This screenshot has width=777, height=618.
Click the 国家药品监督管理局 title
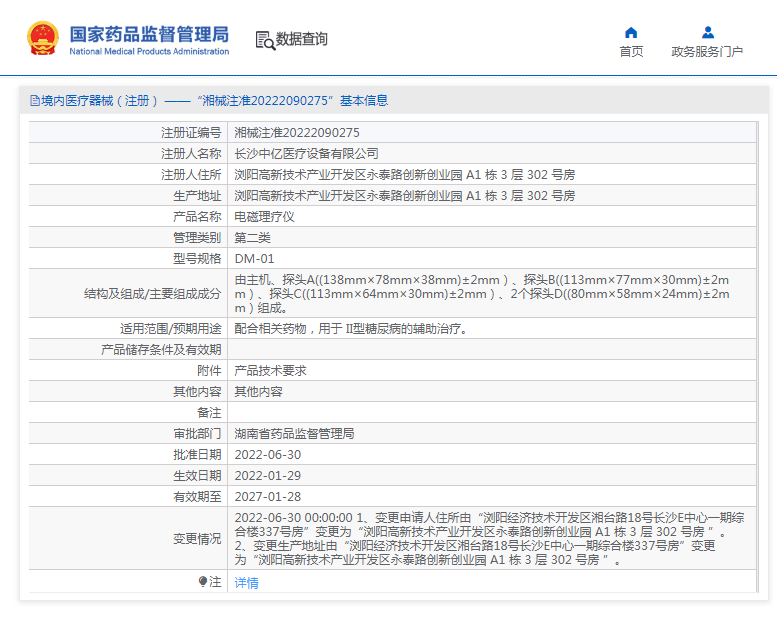click(149, 34)
